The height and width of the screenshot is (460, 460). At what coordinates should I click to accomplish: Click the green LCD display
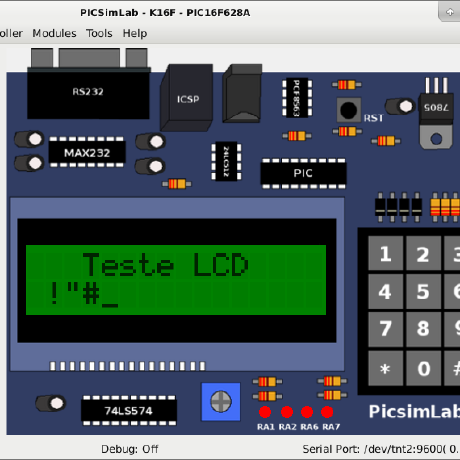pos(176,280)
